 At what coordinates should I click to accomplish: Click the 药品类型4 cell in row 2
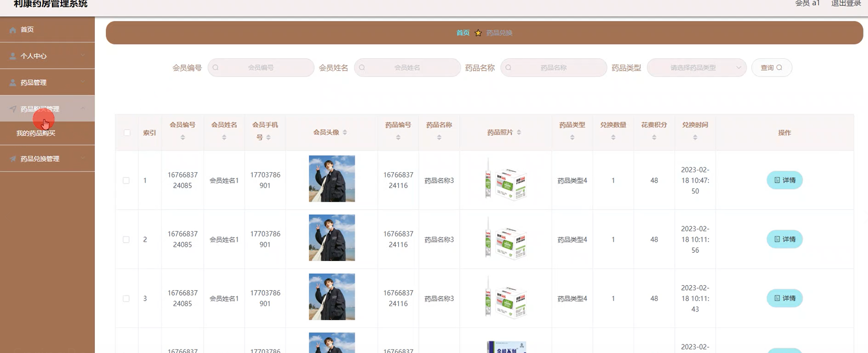click(572, 240)
